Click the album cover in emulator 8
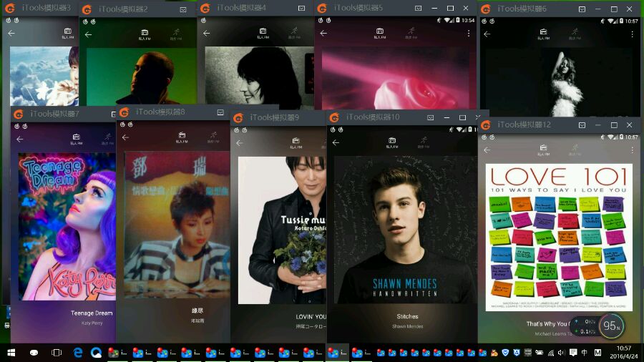Screen dimensions: 644x362 click(x=177, y=225)
